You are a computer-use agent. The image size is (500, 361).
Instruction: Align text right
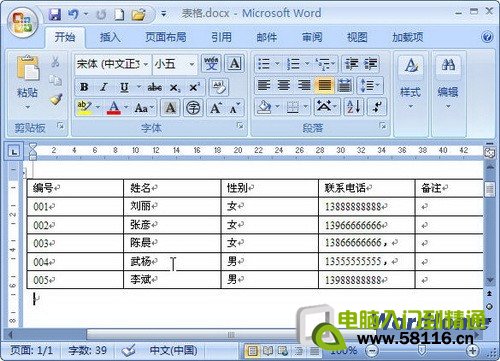tap(304, 85)
